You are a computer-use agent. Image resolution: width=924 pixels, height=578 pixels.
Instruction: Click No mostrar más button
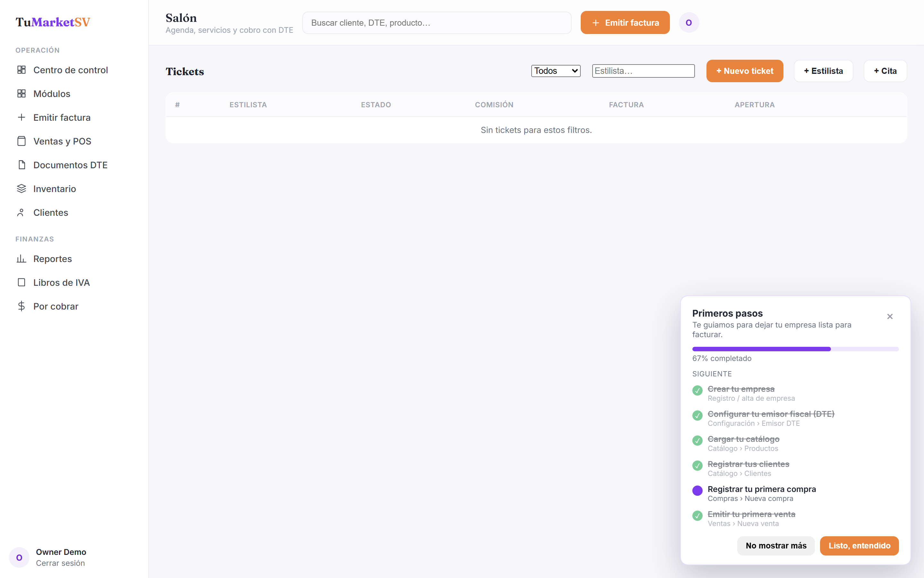point(776,546)
